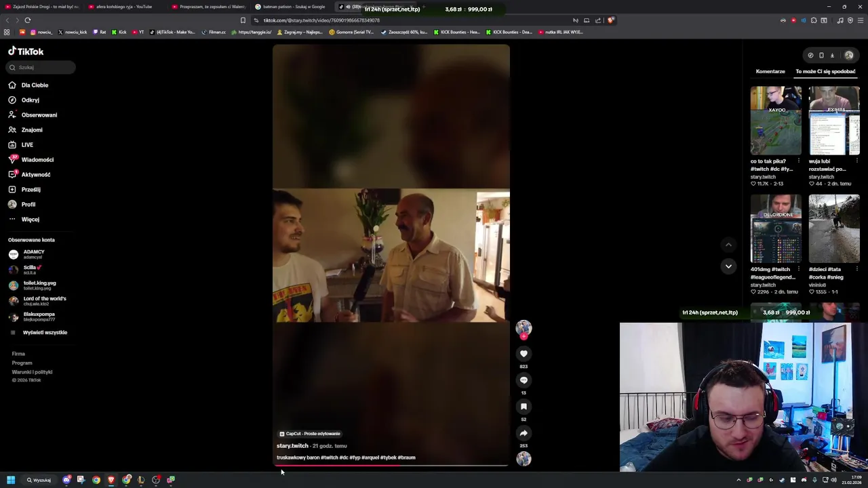Share the video with the arrow icon
Screen dimensions: 868x488
point(524,433)
